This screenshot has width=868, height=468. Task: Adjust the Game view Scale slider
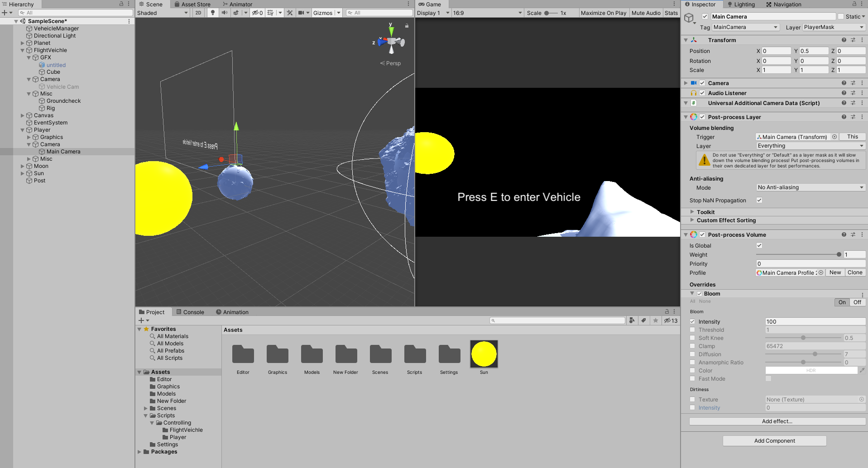[x=551, y=13]
